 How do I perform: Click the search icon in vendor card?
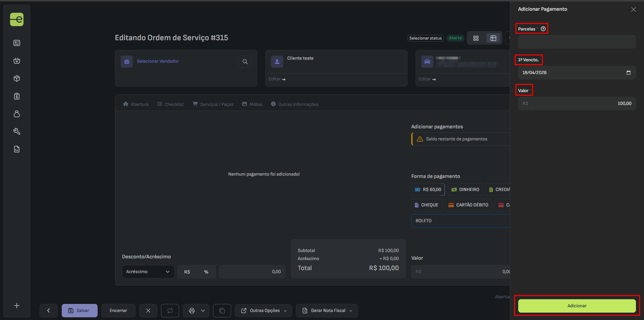245,62
